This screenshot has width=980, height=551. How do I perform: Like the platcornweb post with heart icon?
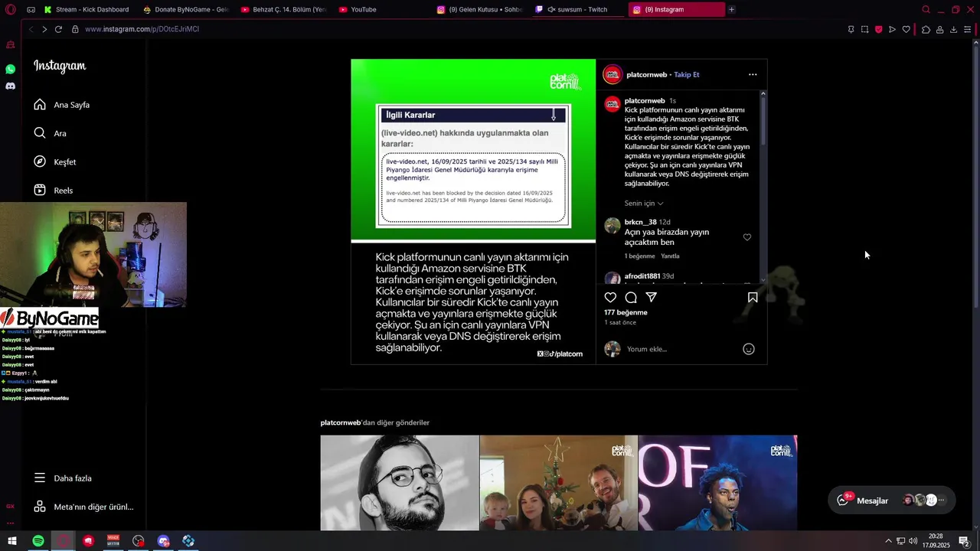point(610,297)
